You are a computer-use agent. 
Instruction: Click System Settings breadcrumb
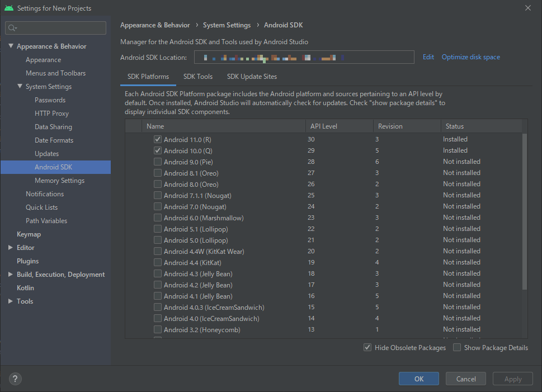pyautogui.click(x=227, y=25)
